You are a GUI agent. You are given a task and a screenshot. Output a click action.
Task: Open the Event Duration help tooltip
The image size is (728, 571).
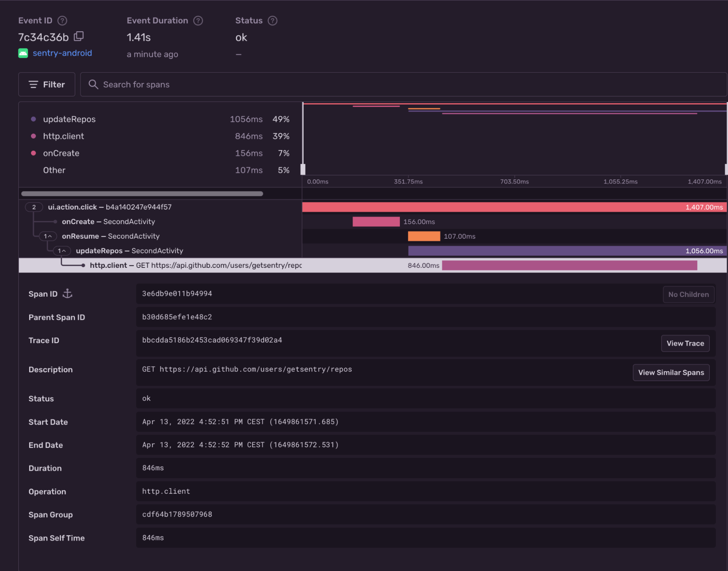tap(198, 21)
